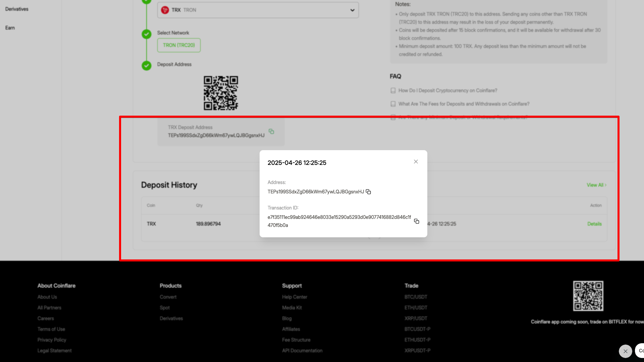Image resolution: width=644 pixels, height=362 pixels.
Task: Select the popup timestamp 2025-04-26 12:25:25
Action: (x=297, y=163)
